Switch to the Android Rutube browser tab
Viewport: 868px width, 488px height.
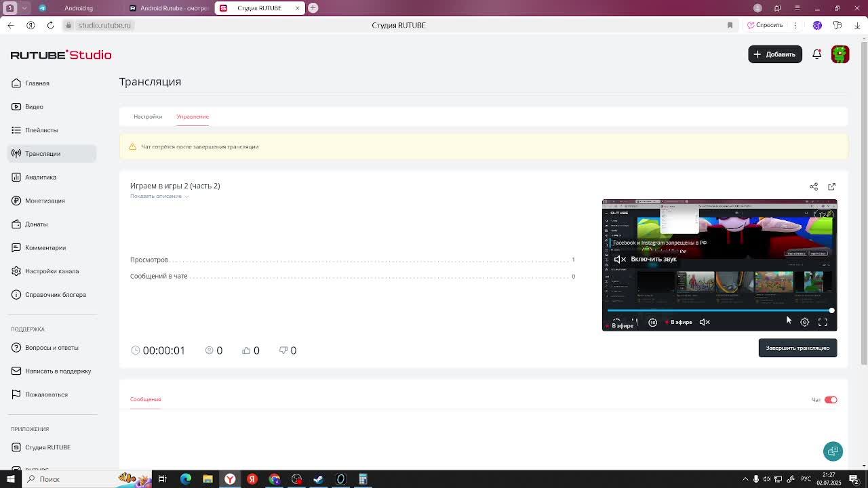click(168, 8)
